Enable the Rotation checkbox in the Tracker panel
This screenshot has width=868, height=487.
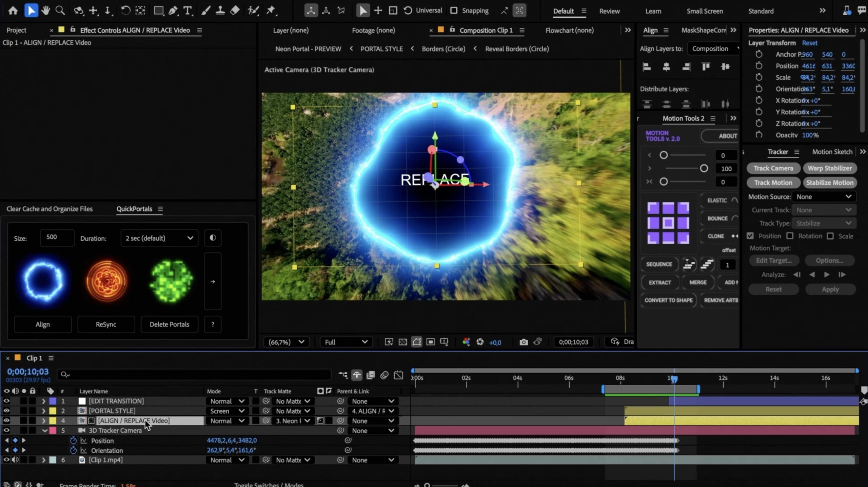(x=790, y=236)
